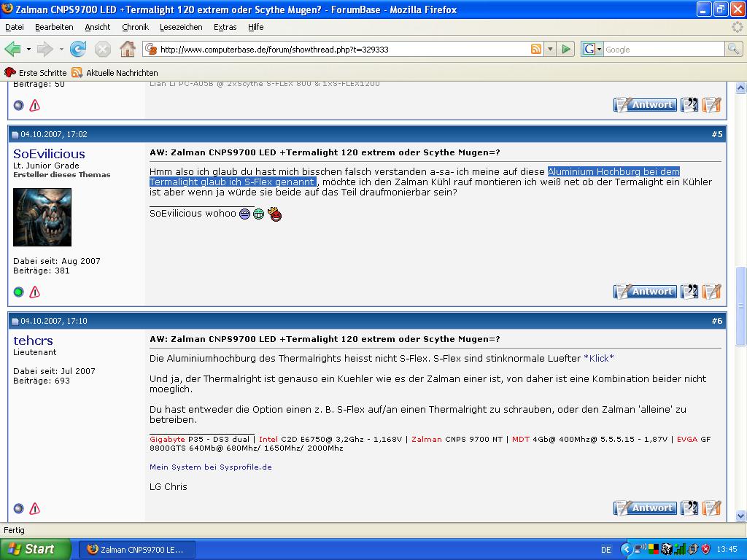Viewport: 747px width, 560px height.
Task: Open post #5 permalink number
Action: (717, 134)
